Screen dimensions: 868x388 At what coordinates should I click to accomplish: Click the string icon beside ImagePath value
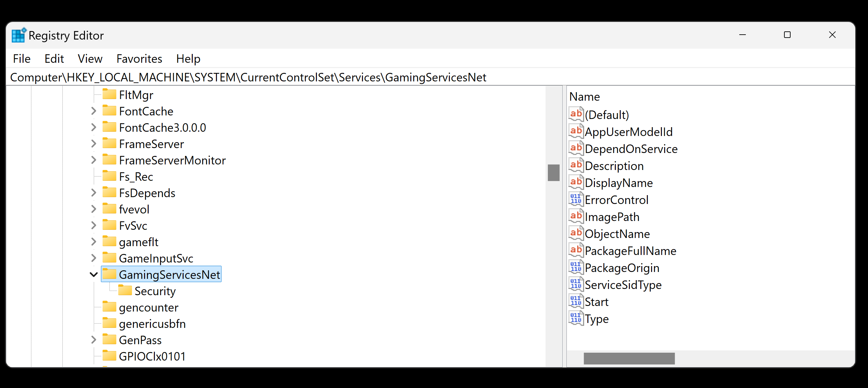pos(576,216)
